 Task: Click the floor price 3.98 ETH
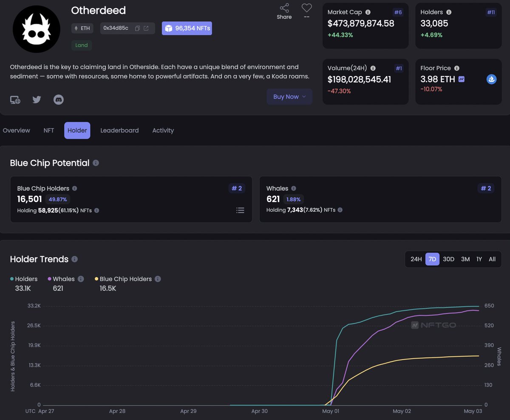click(x=438, y=79)
